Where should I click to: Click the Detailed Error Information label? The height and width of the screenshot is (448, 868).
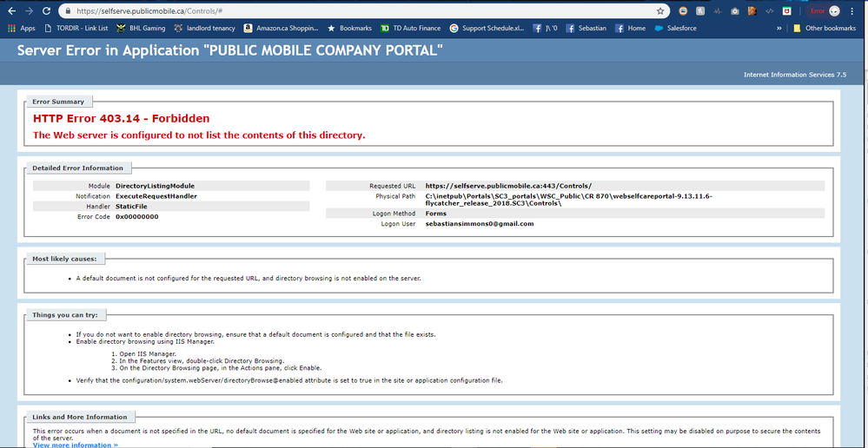tap(77, 168)
